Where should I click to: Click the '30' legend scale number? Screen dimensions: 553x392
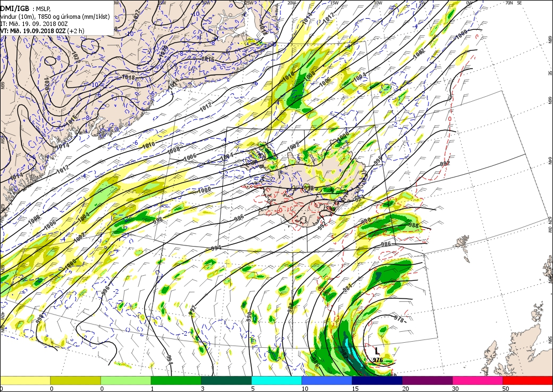coord(456,389)
